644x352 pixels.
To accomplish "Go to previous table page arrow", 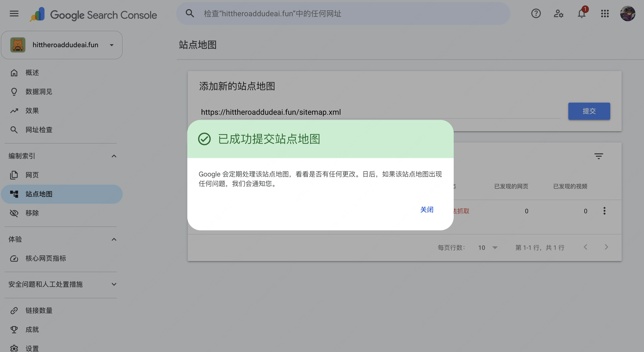I will point(585,247).
